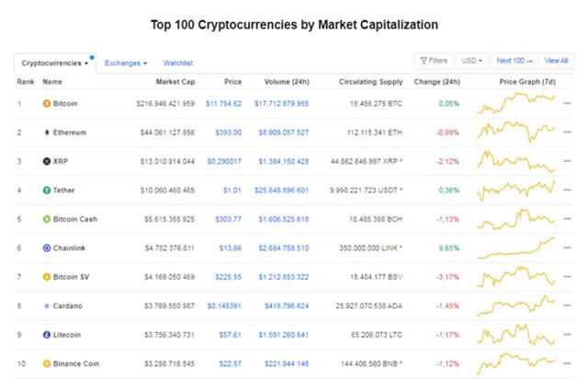588x379 pixels.
Task: Click the View All button
Action: (557, 61)
